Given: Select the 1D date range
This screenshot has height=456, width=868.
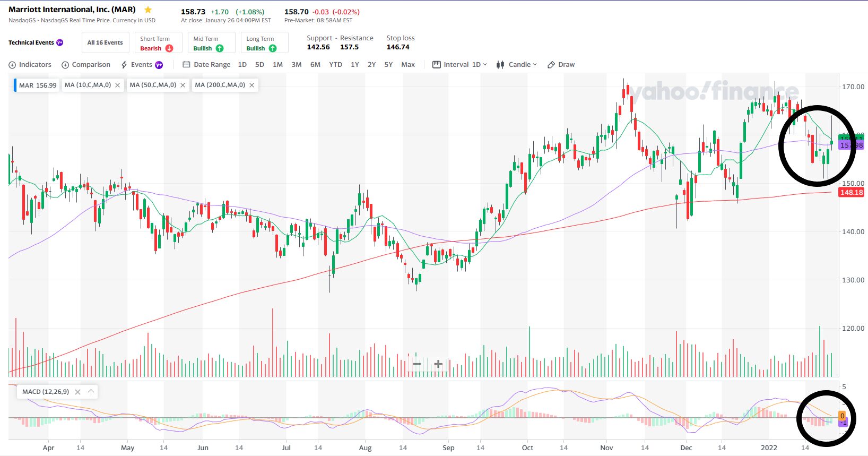Looking at the screenshot, I should (242, 65).
